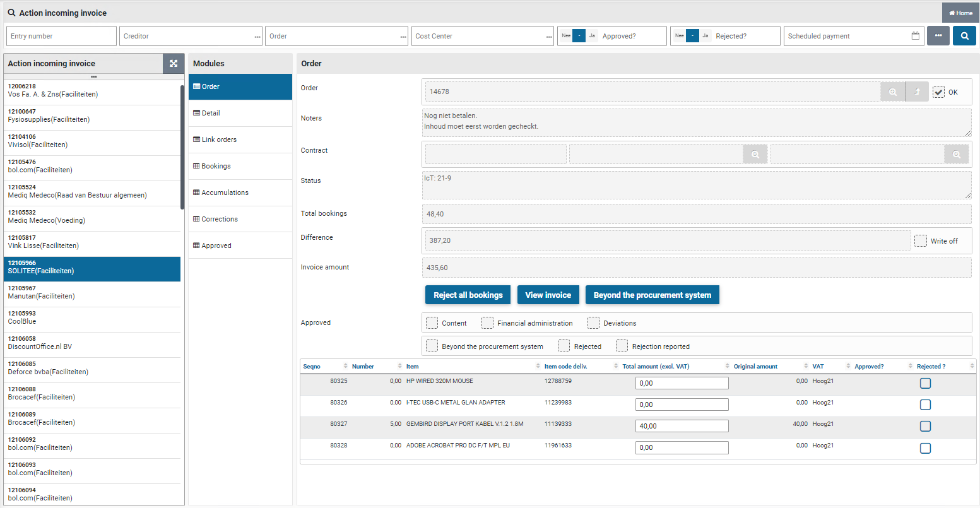Viewport: 980px width, 508px height.
Task: Switch to the Link orders module
Action: [x=219, y=139]
